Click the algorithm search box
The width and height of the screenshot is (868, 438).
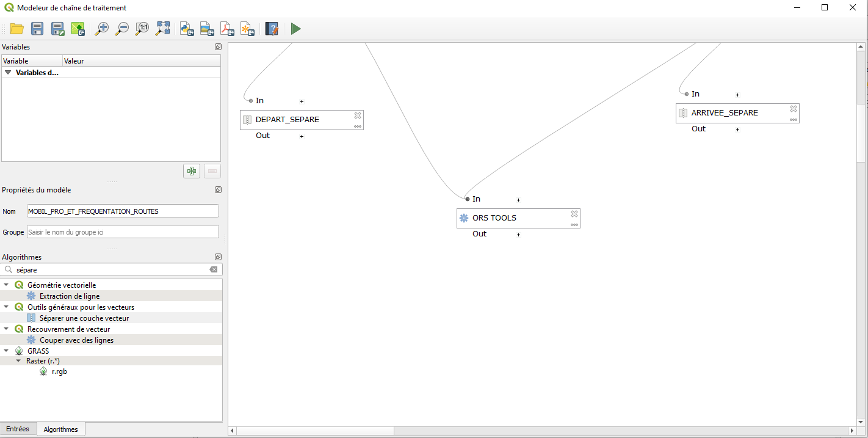click(x=112, y=269)
